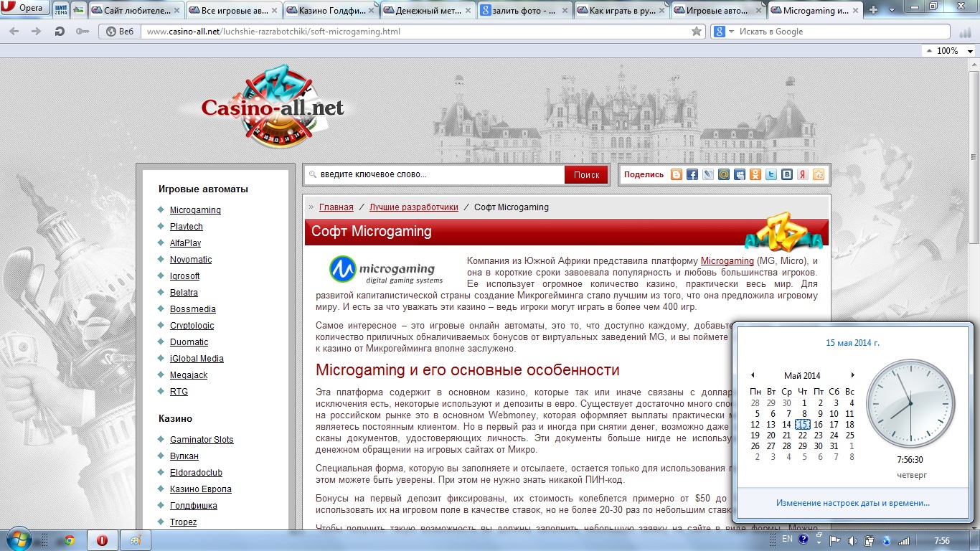Click the Opera taskbar button
This screenshot has height=551, width=980.
pos(103,540)
